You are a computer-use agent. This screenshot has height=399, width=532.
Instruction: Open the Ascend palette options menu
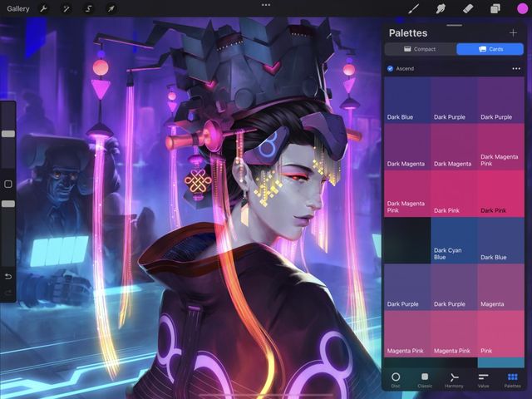point(516,68)
